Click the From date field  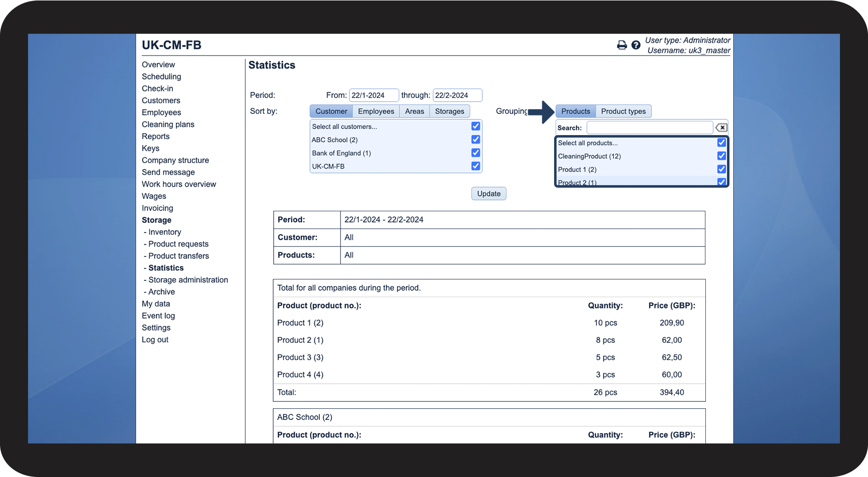point(373,95)
